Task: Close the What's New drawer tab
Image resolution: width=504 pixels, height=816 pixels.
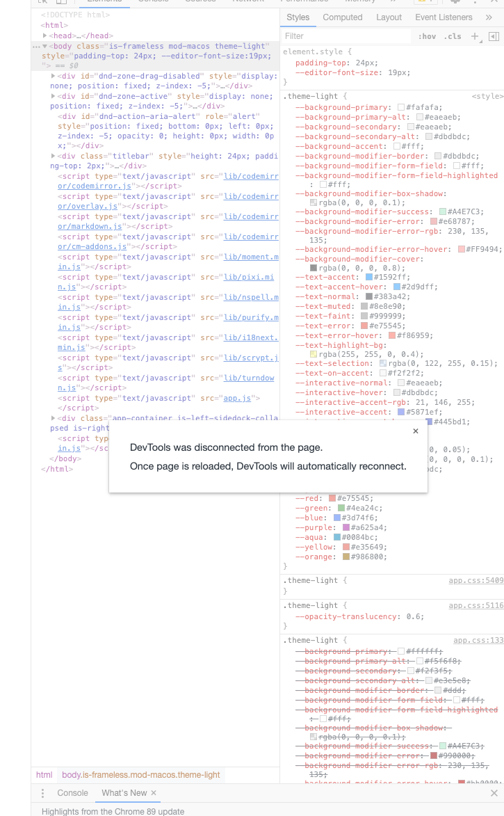Action: click(x=154, y=792)
